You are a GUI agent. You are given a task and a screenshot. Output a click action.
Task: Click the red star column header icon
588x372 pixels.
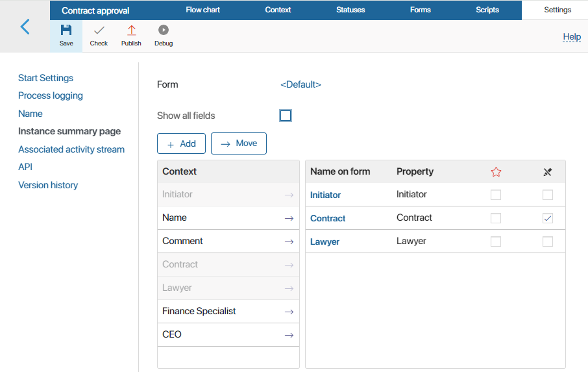[496, 172]
